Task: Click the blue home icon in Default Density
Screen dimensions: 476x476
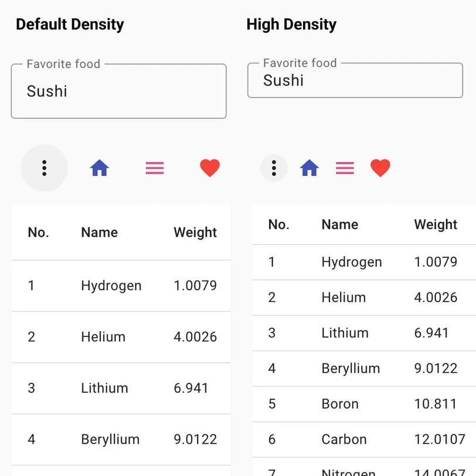Action: (100, 168)
